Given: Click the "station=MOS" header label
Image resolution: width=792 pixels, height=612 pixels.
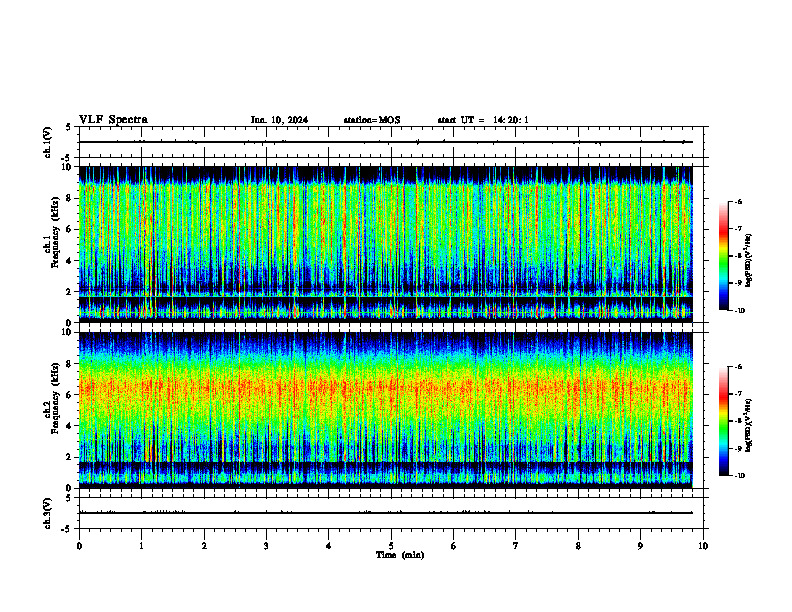Looking at the screenshot, I should [x=372, y=120].
